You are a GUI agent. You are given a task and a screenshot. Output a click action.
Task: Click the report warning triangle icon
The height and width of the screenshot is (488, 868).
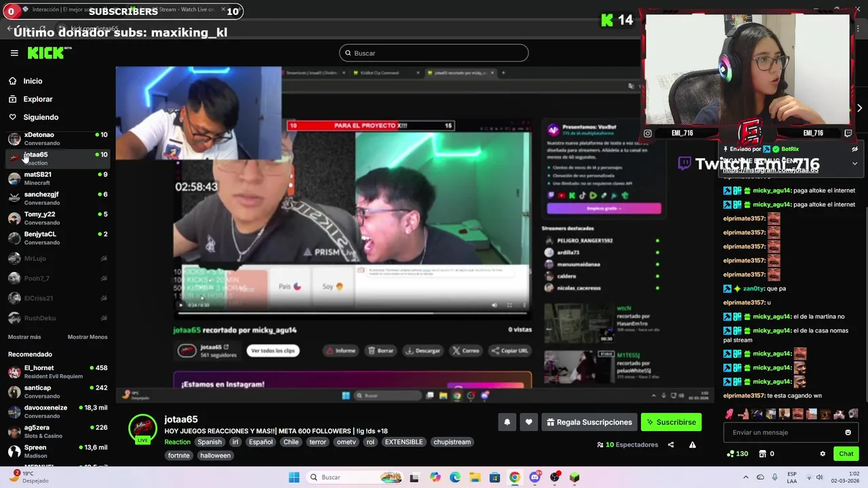pos(692,445)
